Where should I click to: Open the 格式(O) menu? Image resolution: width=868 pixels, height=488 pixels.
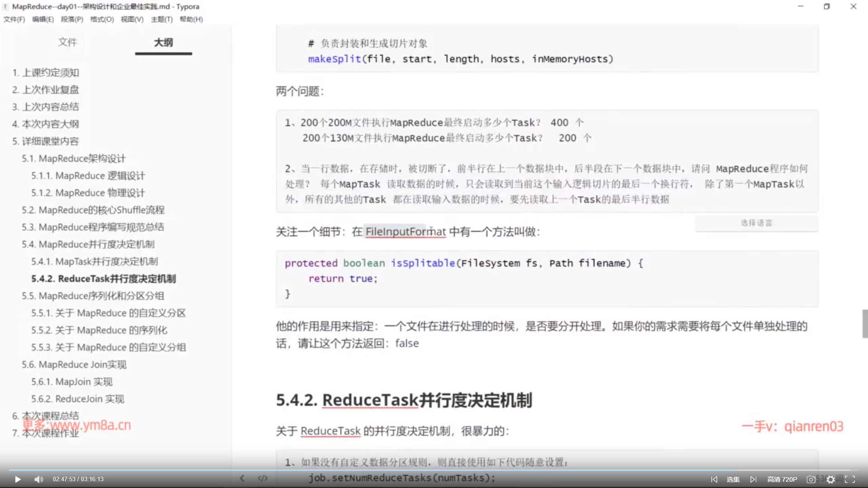coord(102,19)
